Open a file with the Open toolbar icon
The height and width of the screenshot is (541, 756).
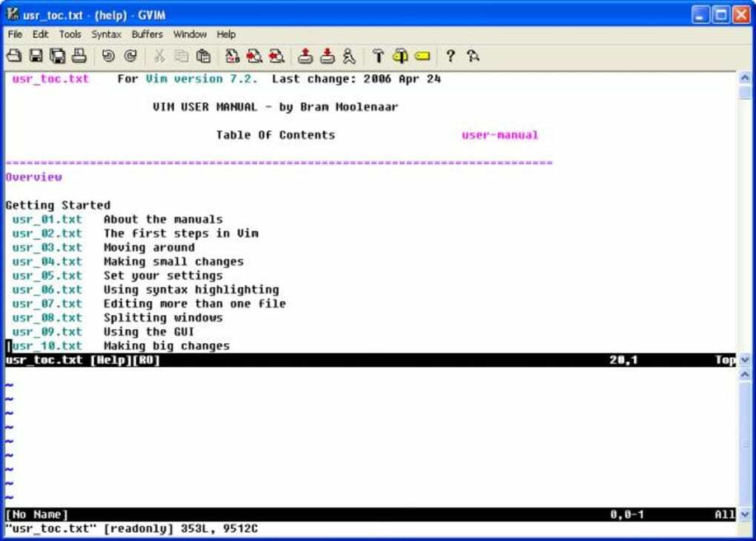(14, 56)
